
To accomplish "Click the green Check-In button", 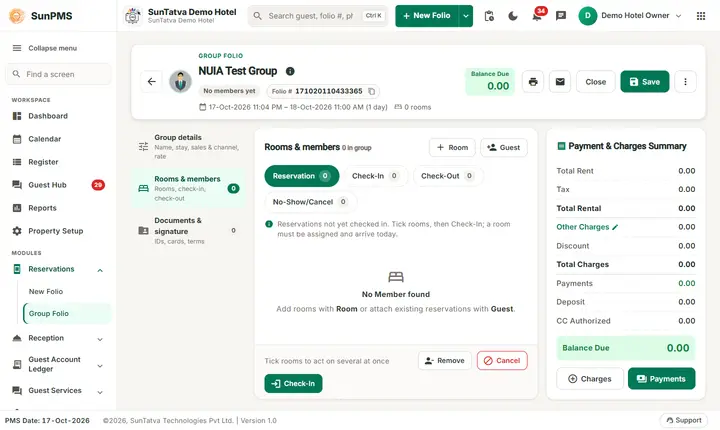I will (293, 384).
